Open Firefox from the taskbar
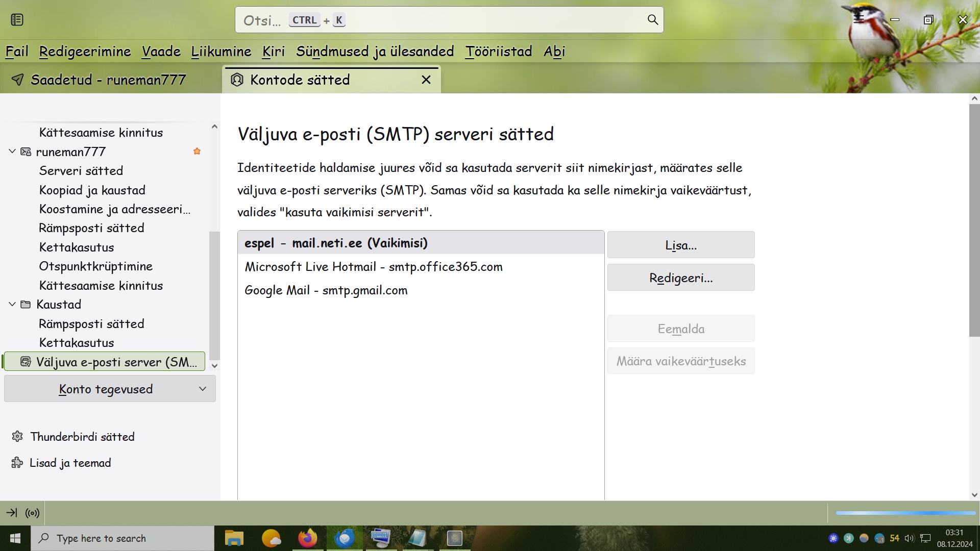 [x=308, y=538]
